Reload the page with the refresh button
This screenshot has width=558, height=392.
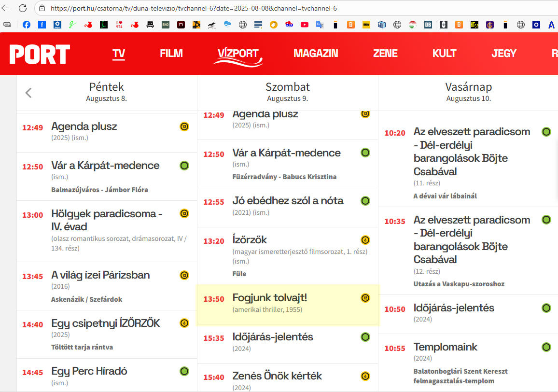[23, 8]
